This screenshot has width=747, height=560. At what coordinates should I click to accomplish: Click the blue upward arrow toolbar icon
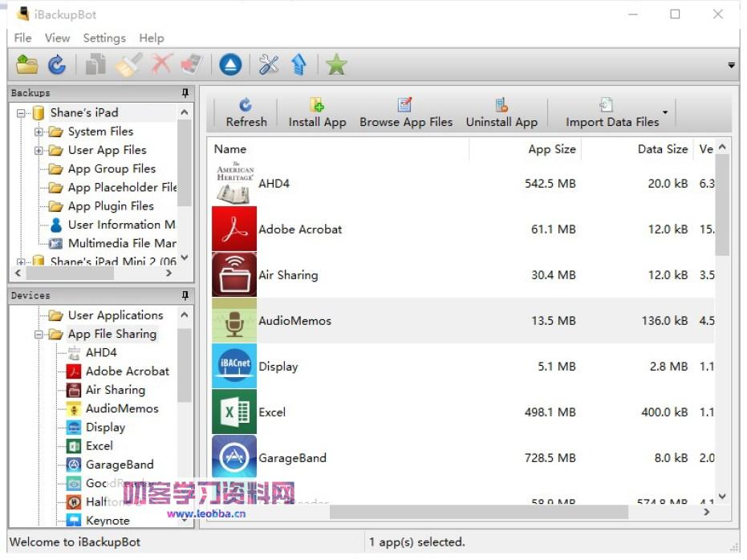pos(298,64)
